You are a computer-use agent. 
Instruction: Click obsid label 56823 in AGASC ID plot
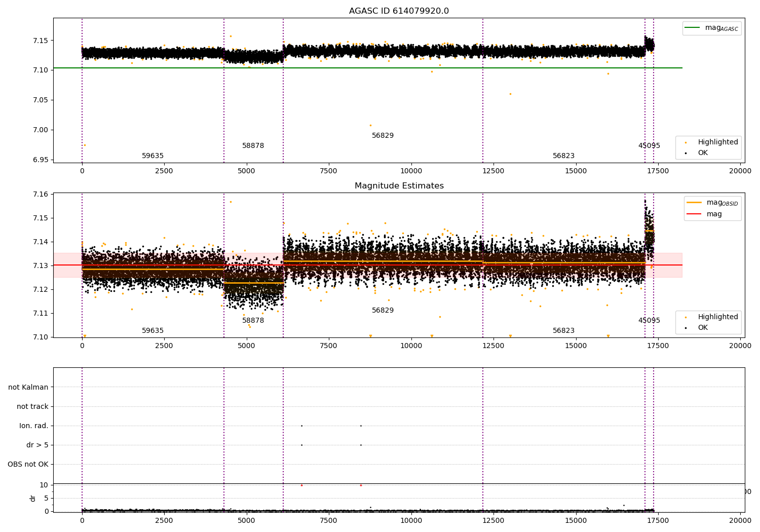pos(563,156)
